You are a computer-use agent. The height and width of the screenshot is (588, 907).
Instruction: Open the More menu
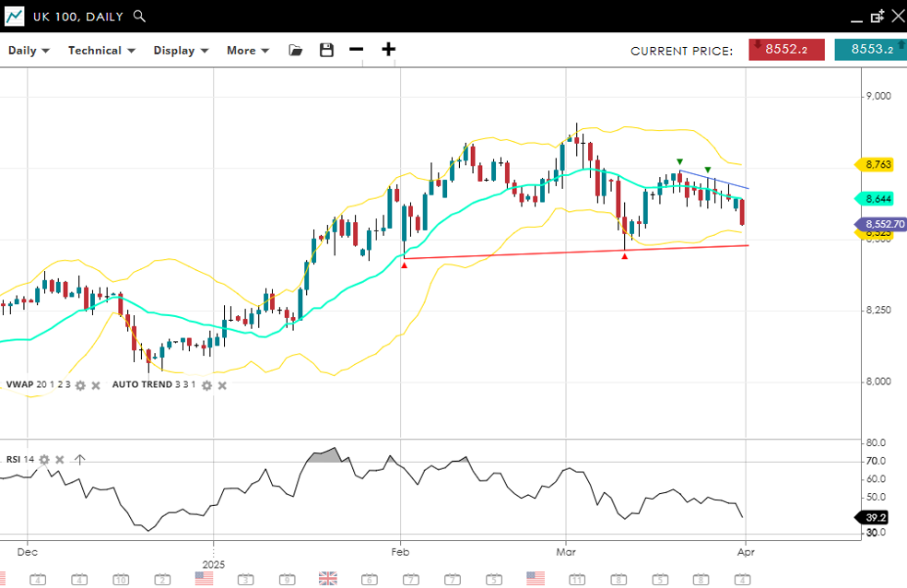coord(248,51)
